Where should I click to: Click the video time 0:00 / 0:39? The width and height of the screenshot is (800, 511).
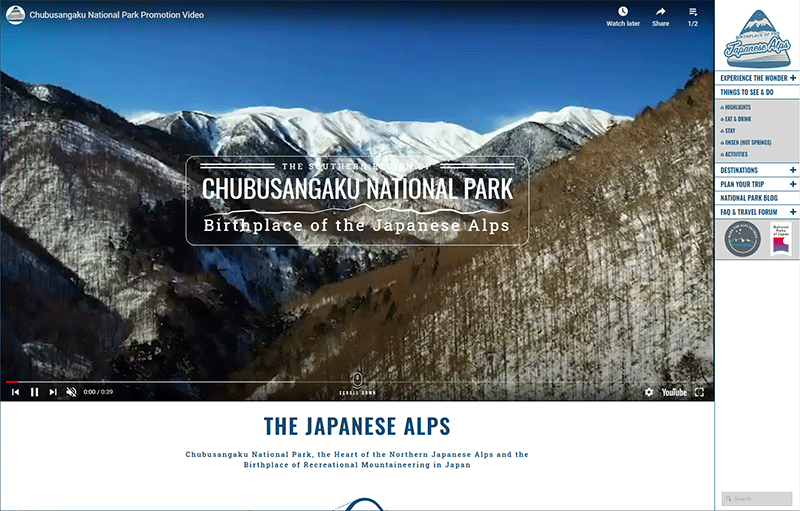(x=98, y=392)
